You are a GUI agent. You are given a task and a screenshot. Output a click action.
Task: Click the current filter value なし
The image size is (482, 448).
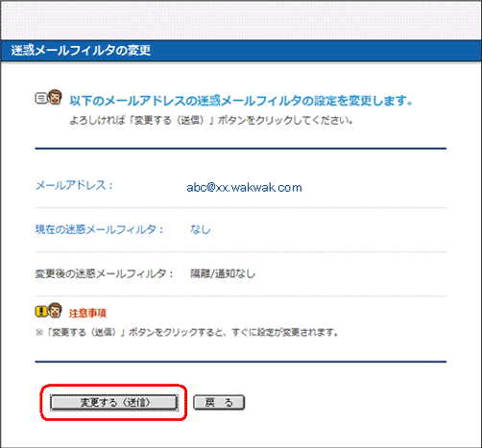click(201, 229)
